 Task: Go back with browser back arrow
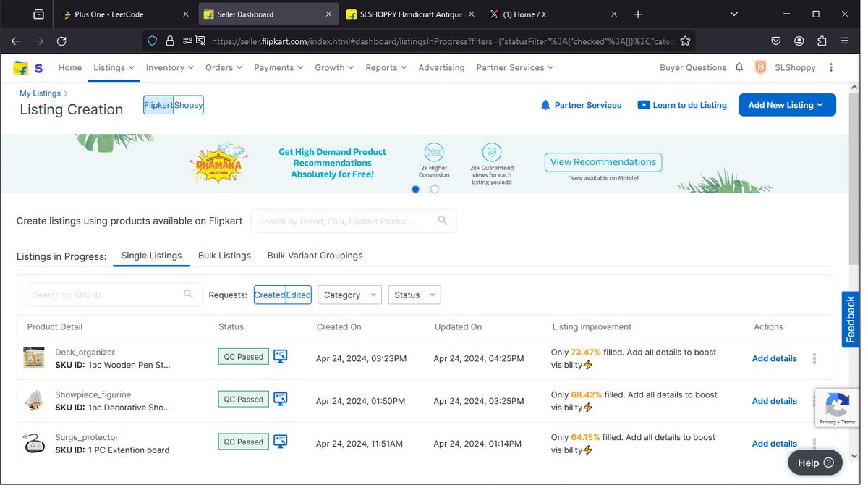coord(16,41)
